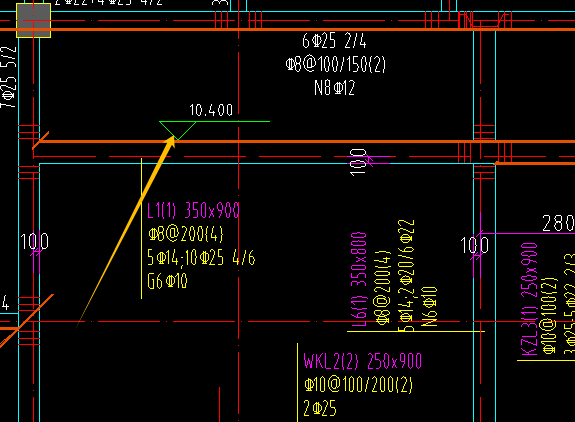This screenshot has width=575, height=422.
Task: Click the 280 dimension value at right
Action: point(558,223)
